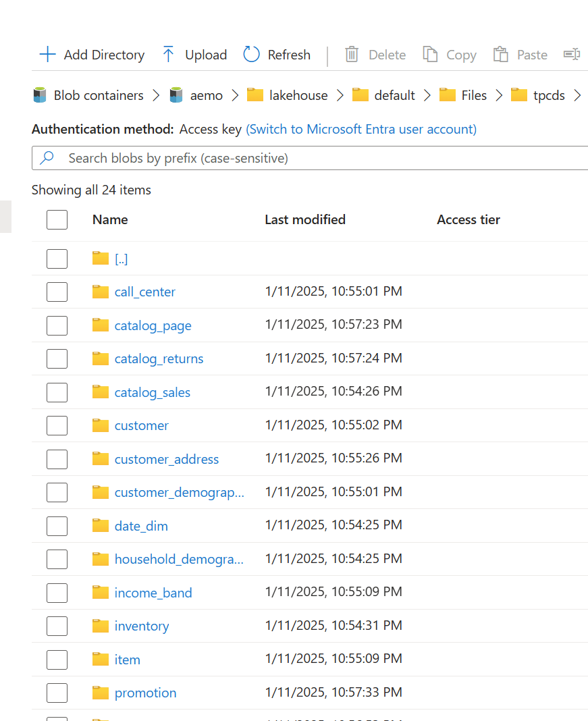Navigate to the Files breadcrumb
Viewport: 588px width, 721px height.
pos(473,95)
